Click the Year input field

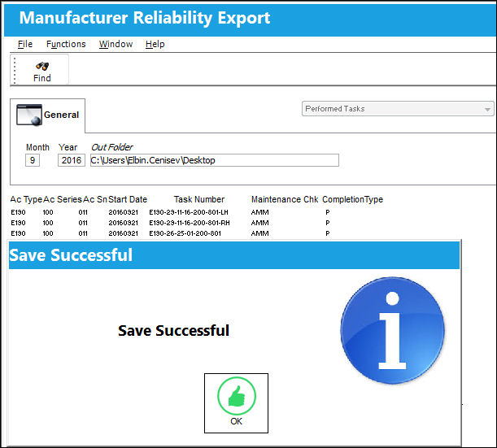pos(72,160)
